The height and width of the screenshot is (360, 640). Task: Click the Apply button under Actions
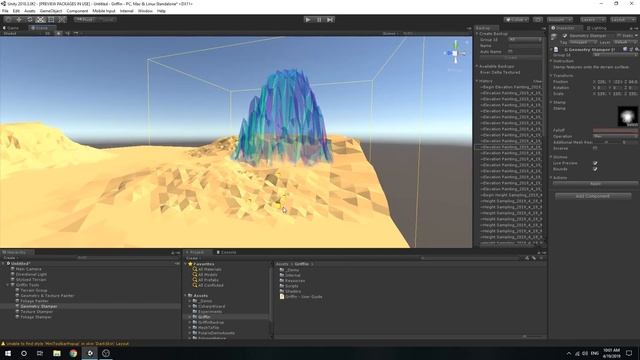(595, 184)
